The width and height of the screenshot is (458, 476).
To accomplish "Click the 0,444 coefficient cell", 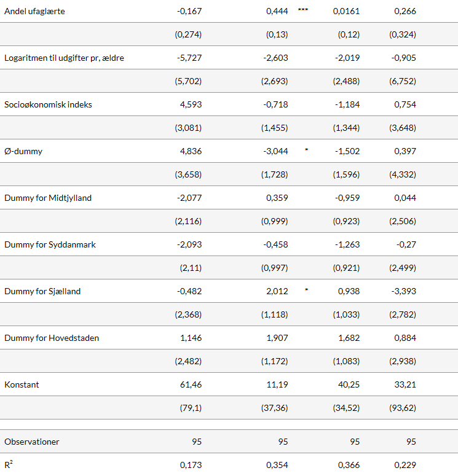I will click(277, 11).
